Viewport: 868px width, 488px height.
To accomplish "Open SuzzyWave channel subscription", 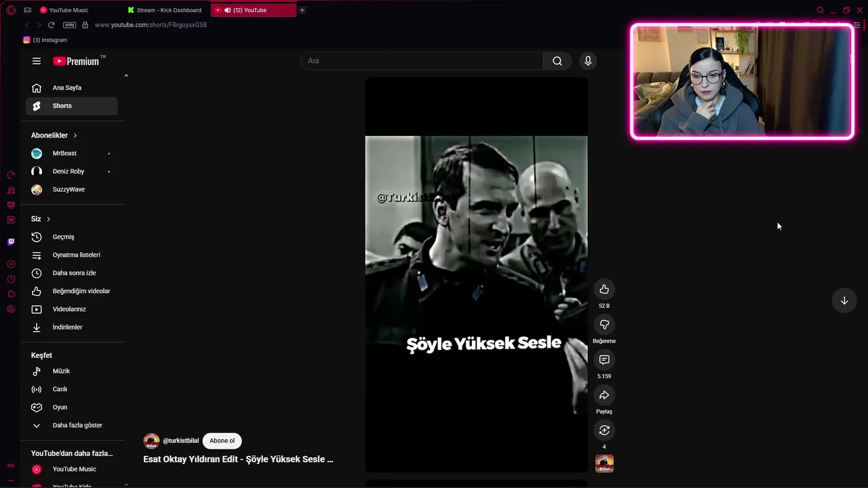I will 72,189.
